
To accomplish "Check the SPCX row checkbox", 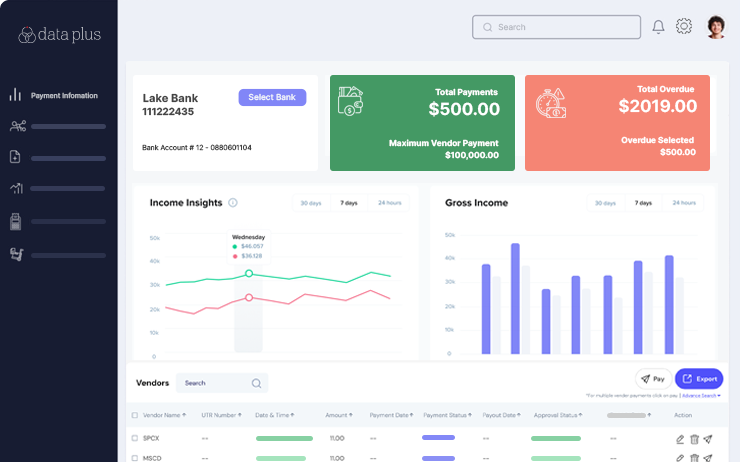I will [x=135, y=438].
